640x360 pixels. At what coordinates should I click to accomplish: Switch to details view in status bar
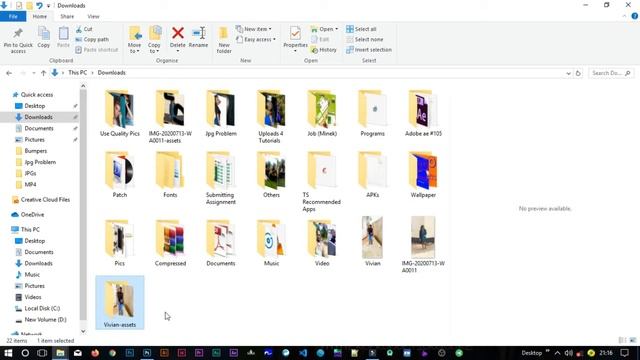(622, 340)
